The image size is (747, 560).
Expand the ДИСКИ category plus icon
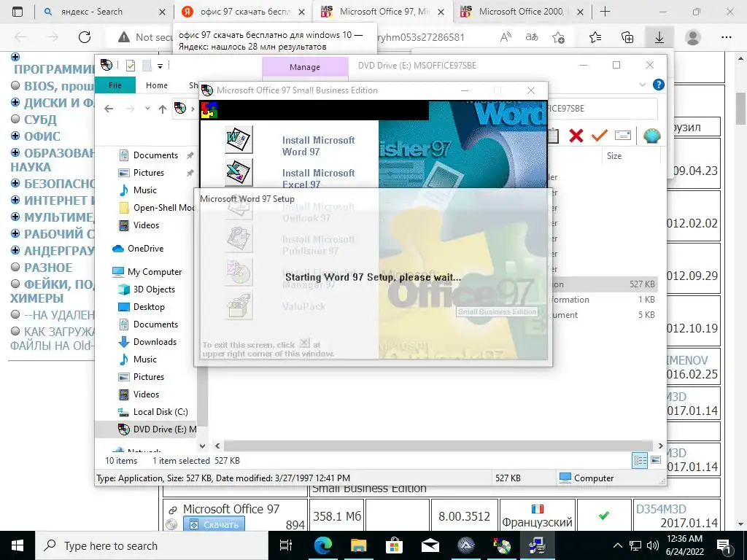15,102
